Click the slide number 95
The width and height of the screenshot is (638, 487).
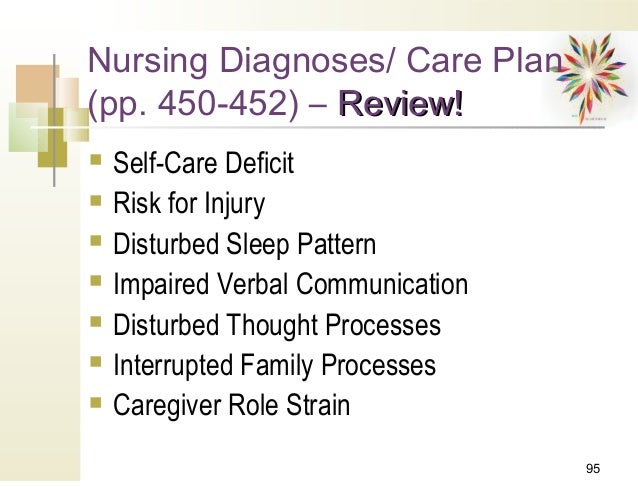click(x=593, y=469)
